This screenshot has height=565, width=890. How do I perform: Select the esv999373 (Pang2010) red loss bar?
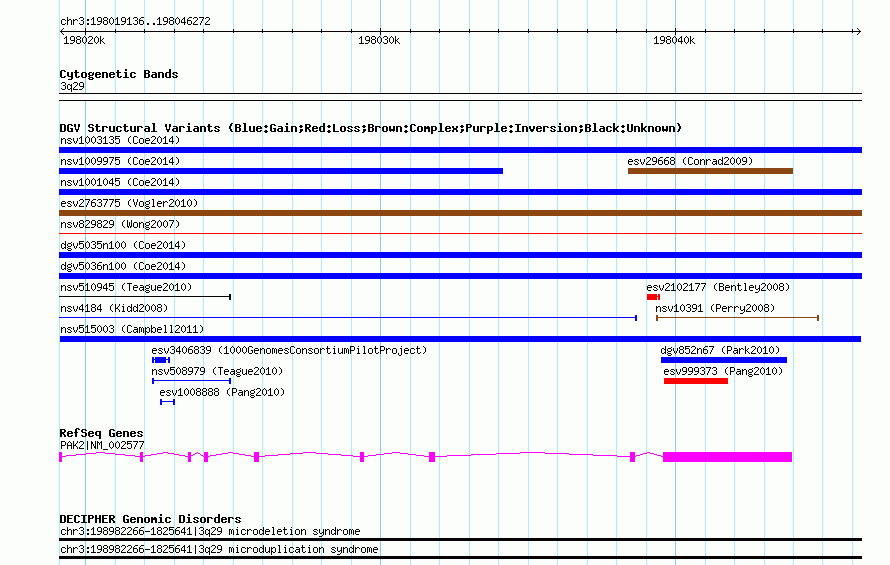coord(696,381)
